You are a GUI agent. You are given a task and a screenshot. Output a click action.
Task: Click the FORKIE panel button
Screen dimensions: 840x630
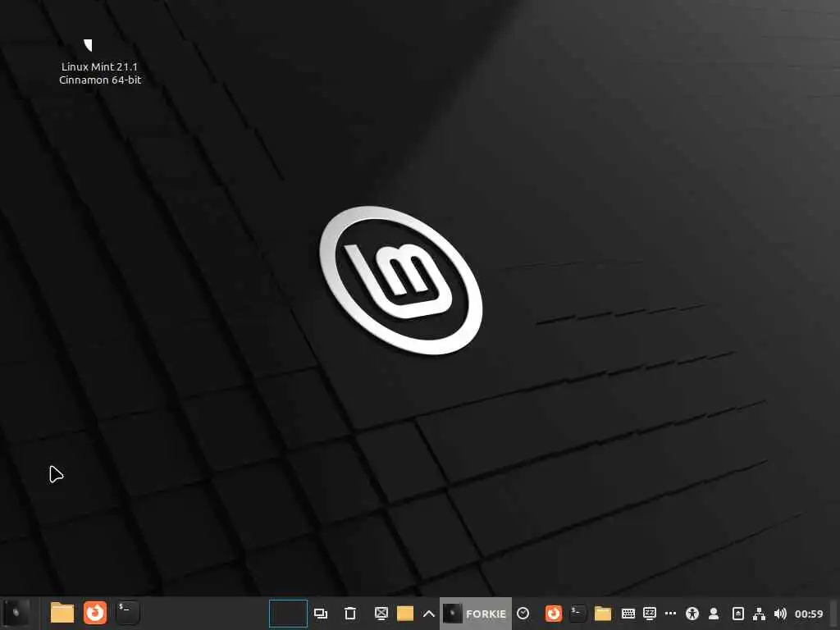(476, 614)
